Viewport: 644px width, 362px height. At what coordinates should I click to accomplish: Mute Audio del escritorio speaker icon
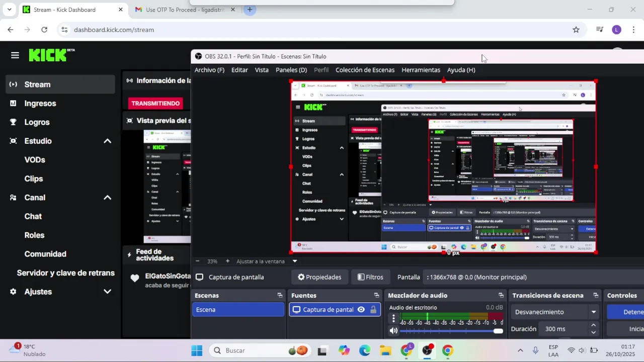[x=393, y=331]
